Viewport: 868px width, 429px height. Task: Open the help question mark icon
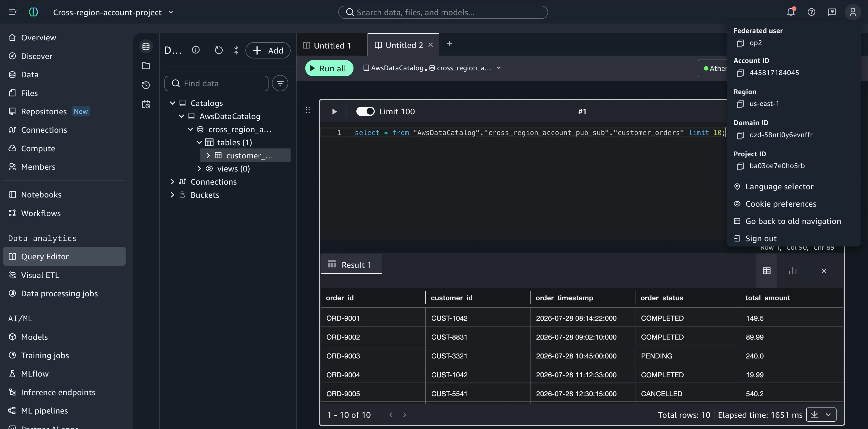pyautogui.click(x=811, y=12)
